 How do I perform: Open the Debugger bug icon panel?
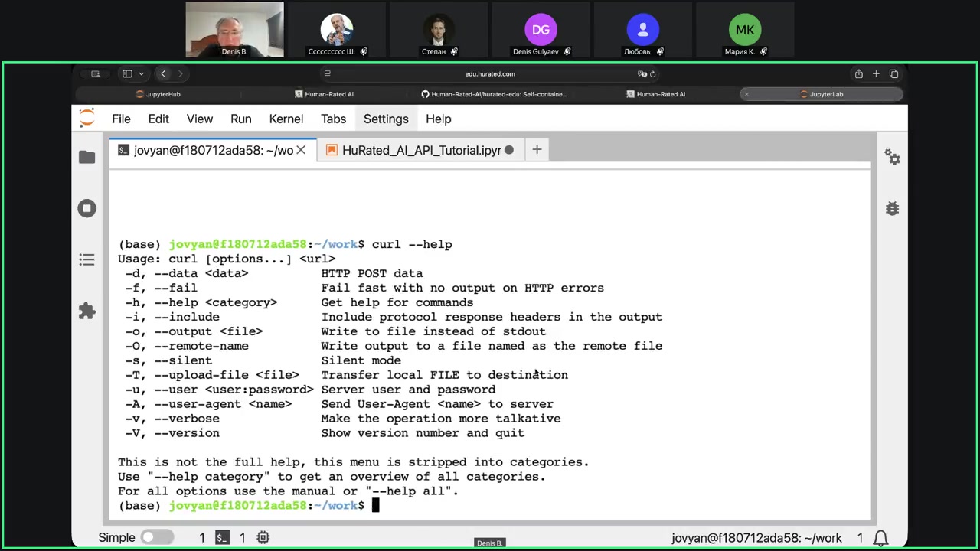(x=892, y=208)
